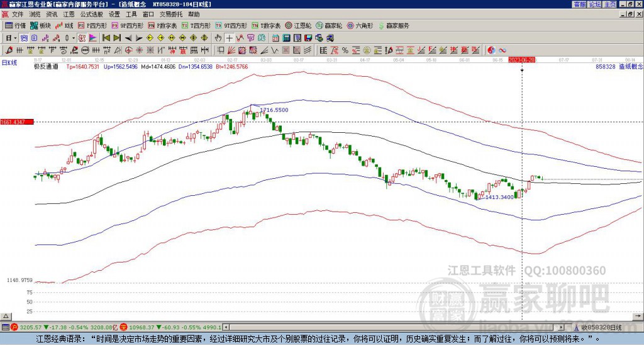Open the 工具 menu

(x=131, y=14)
